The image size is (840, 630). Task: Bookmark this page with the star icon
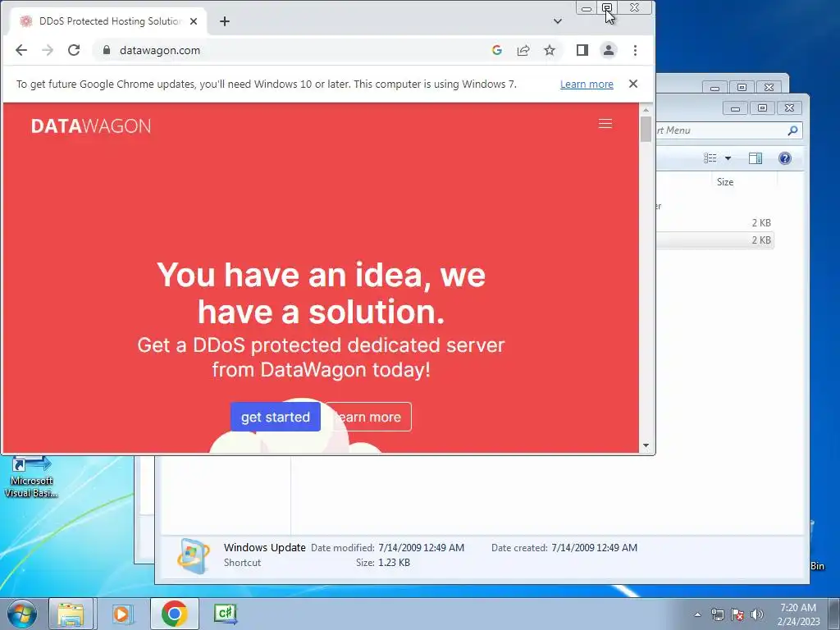coord(549,50)
